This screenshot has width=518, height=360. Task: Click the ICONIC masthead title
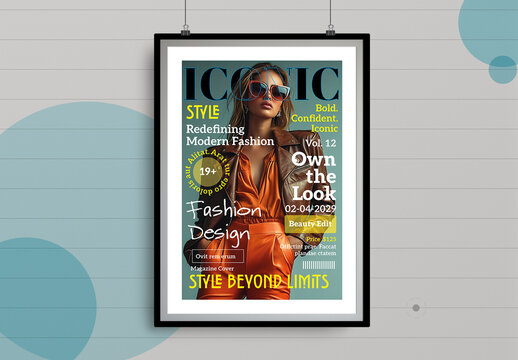pos(261,83)
